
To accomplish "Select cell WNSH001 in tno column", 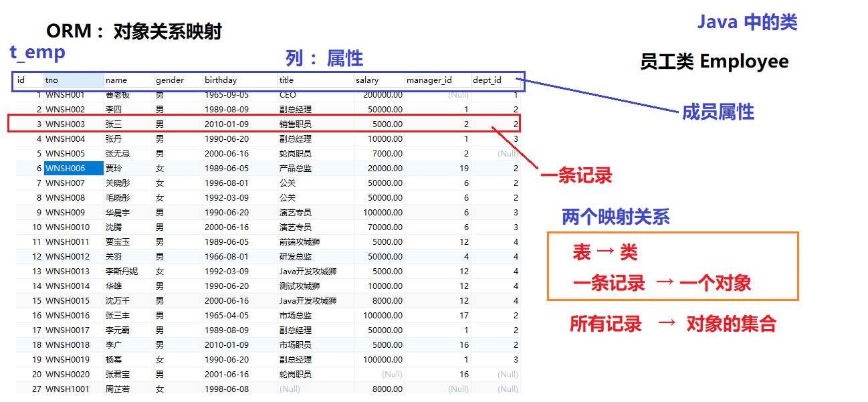I will tap(74, 95).
